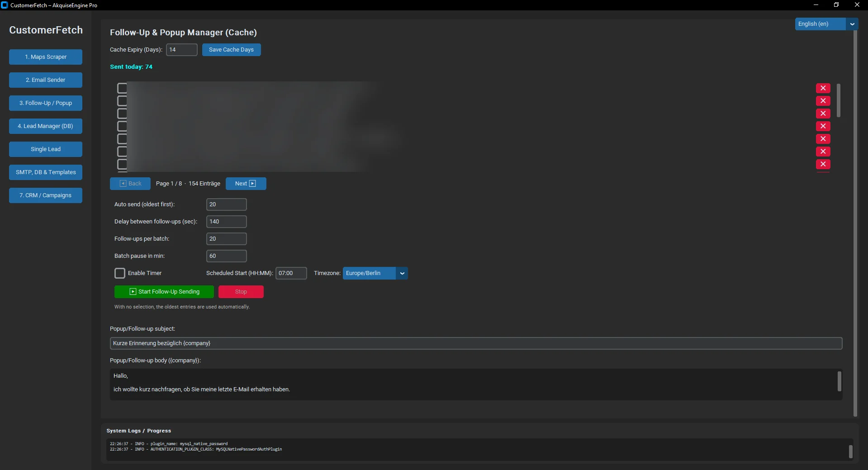868x470 pixels.
Task: Click the red Stop button
Action: pos(241,292)
